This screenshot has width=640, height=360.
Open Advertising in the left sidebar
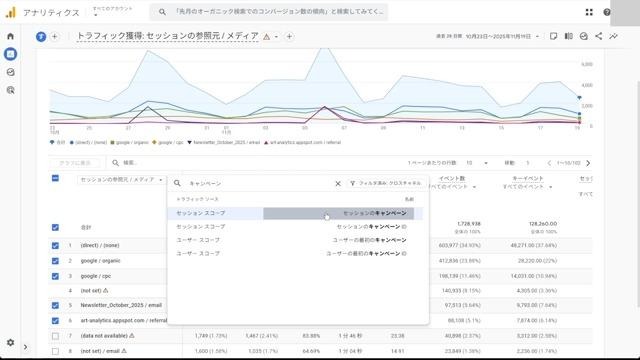(x=11, y=90)
